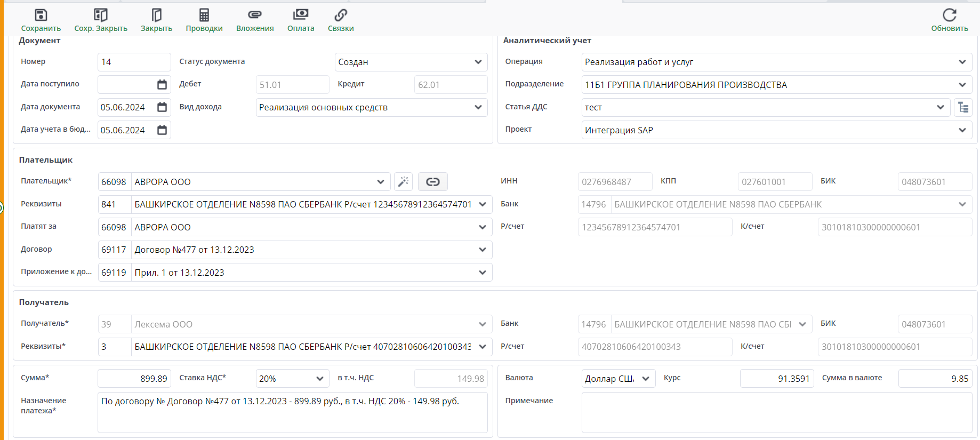980x440 pixels.
Task: Click into the Примечание text area
Action: 776,412
